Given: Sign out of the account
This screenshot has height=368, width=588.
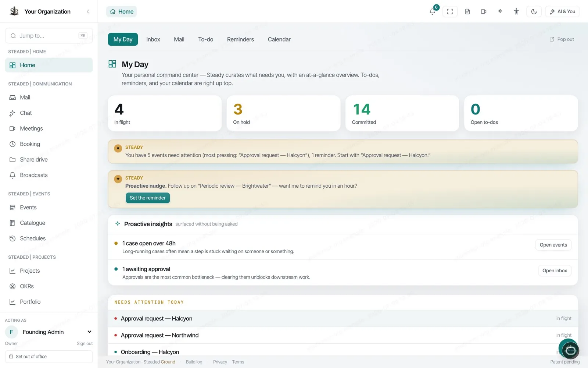Looking at the screenshot, I should coord(85,343).
